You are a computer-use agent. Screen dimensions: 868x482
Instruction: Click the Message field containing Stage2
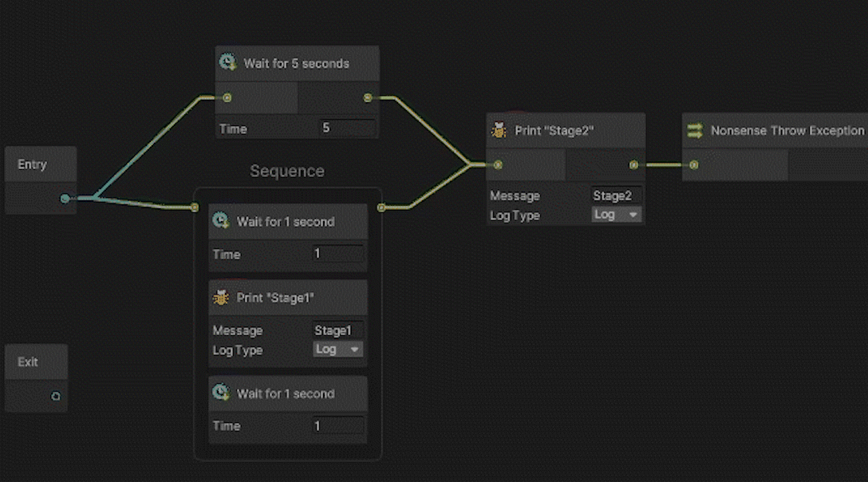[616, 196]
